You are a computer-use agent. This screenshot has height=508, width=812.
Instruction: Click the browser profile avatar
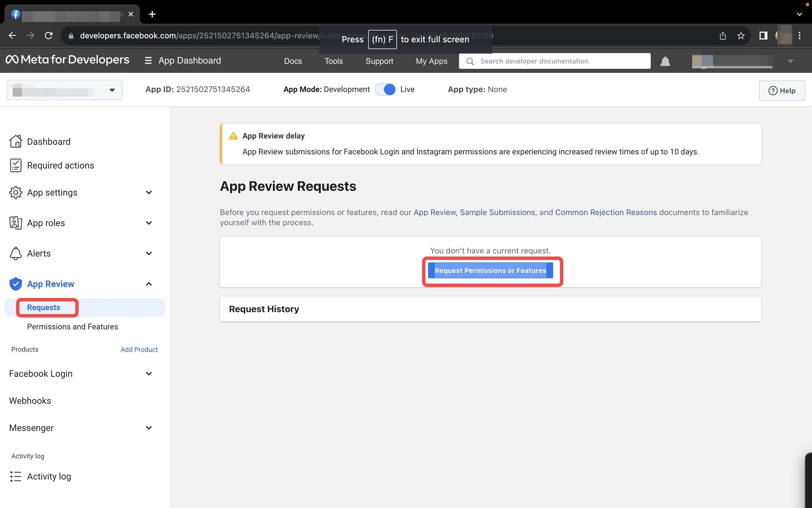pos(784,36)
